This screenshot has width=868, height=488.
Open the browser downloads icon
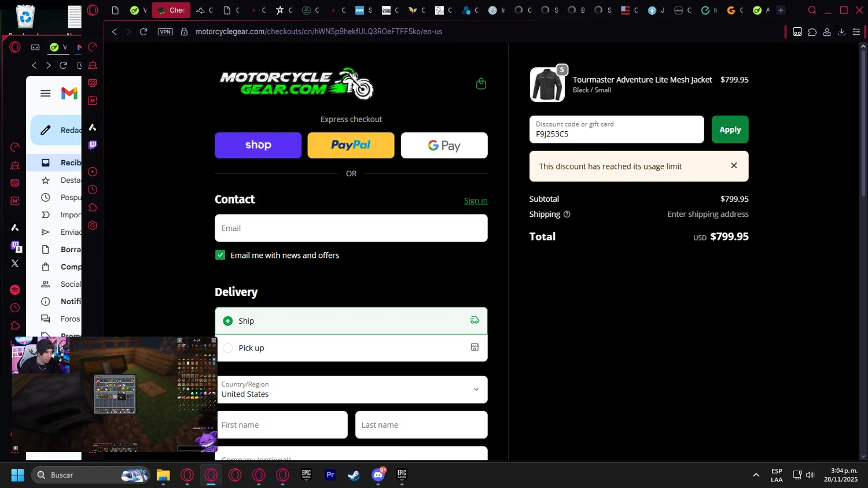(841, 32)
